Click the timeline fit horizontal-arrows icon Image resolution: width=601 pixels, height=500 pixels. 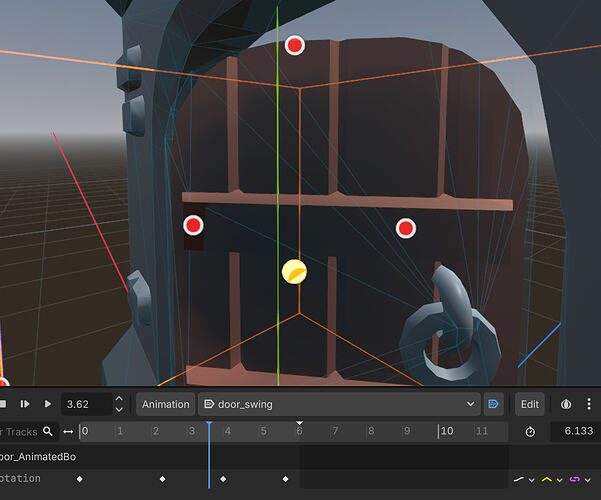click(68, 432)
